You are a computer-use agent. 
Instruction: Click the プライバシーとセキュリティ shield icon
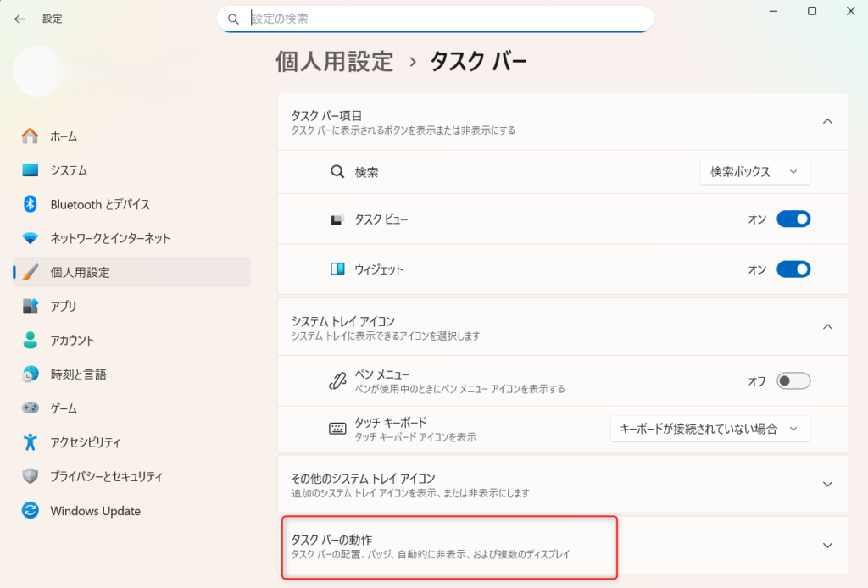[x=31, y=476]
